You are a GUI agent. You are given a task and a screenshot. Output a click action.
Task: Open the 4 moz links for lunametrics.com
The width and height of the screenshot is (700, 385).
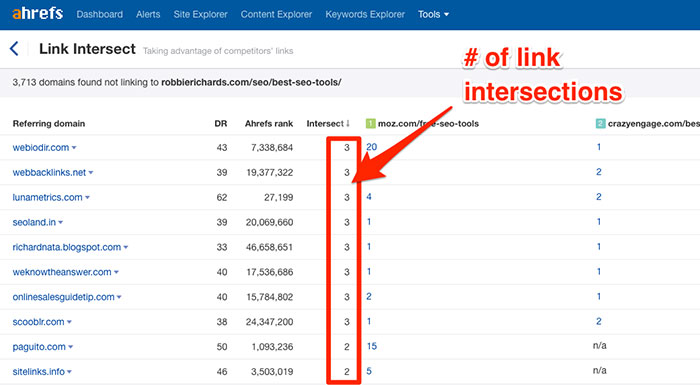click(x=369, y=197)
